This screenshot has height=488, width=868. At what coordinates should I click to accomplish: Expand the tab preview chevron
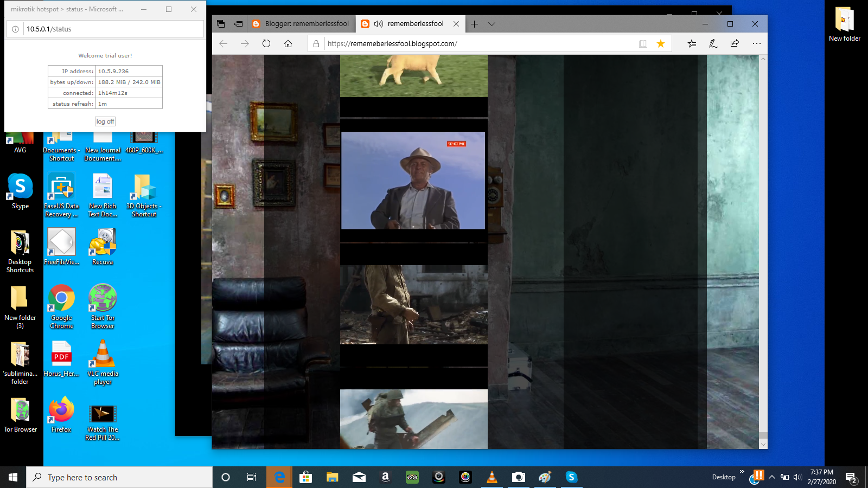coord(492,24)
